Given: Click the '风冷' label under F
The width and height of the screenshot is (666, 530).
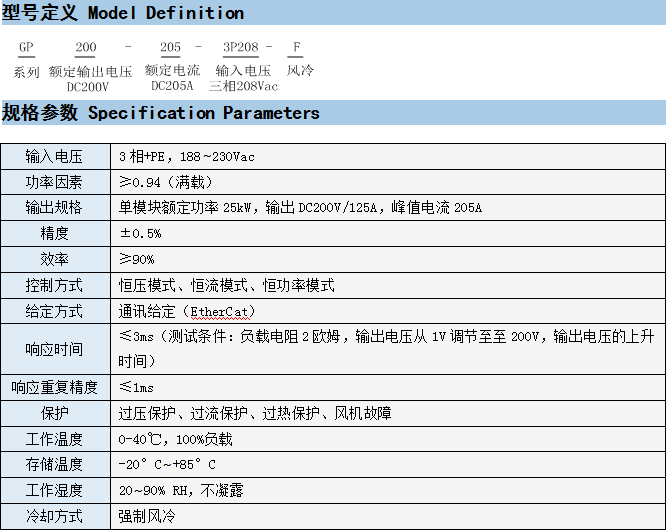Looking at the screenshot, I should click(x=300, y=70).
